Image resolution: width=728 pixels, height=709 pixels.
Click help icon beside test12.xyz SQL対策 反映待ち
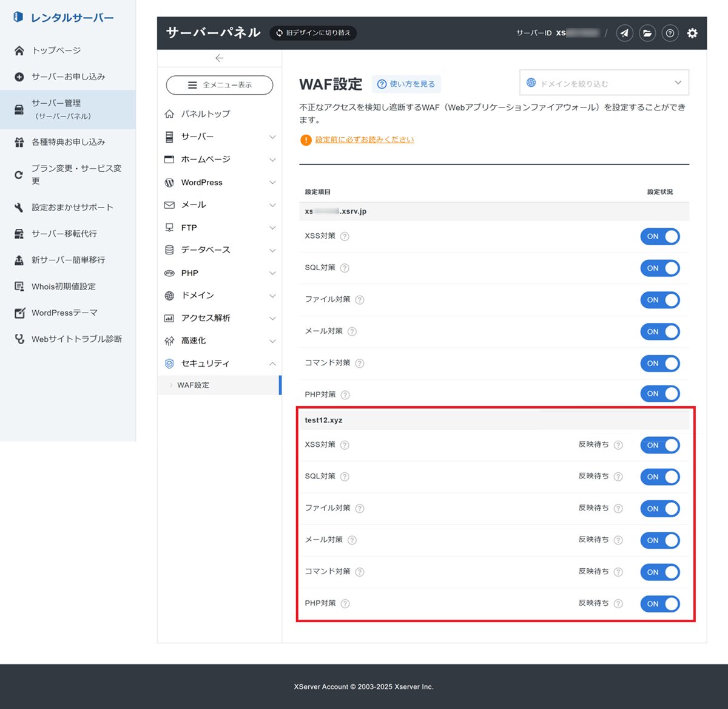click(618, 477)
